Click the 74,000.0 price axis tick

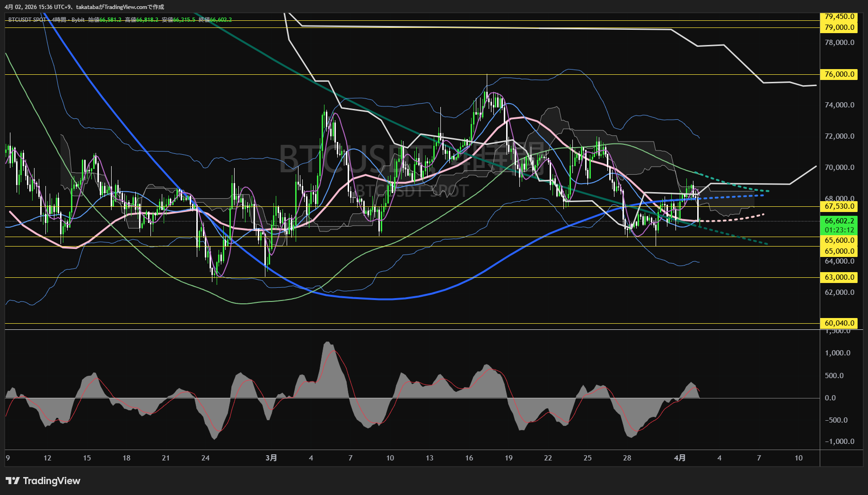pos(839,105)
